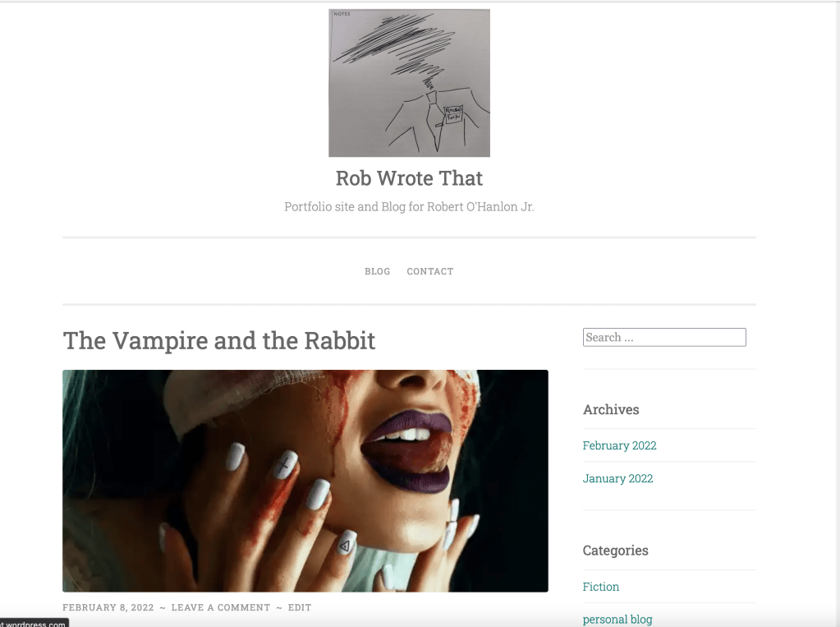The height and width of the screenshot is (627, 840).
Task: Click the February 8, 2022 post date
Action: (x=108, y=608)
